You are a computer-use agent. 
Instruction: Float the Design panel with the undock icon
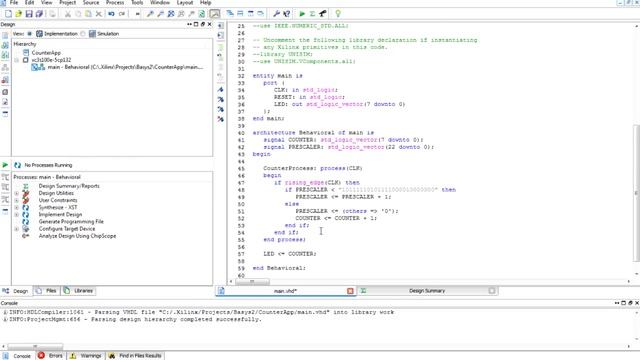[x=203, y=24]
